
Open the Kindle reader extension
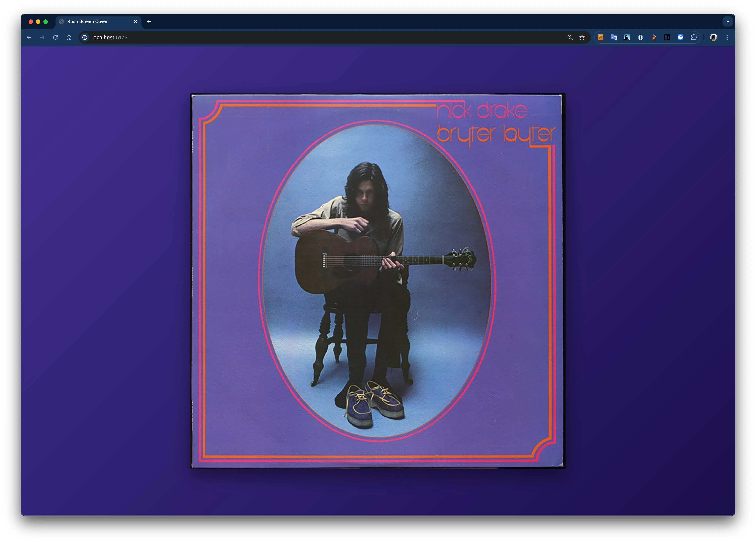click(627, 37)
